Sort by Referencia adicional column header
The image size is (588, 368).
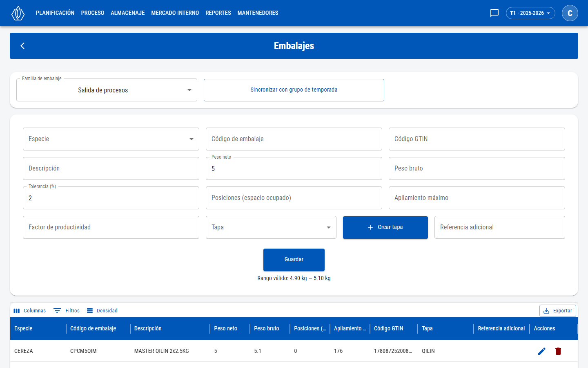(501, 329)
